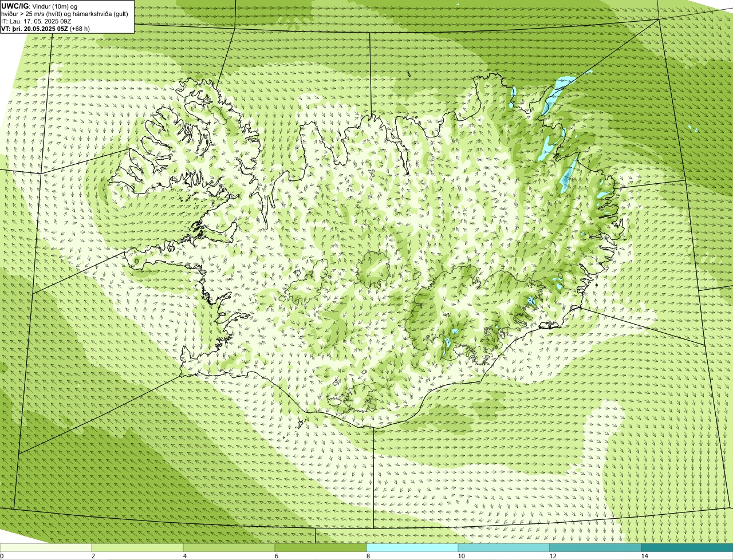Click the '4' tick label on color scale
This screenshot has width=733, height=560.
point(184,555)
